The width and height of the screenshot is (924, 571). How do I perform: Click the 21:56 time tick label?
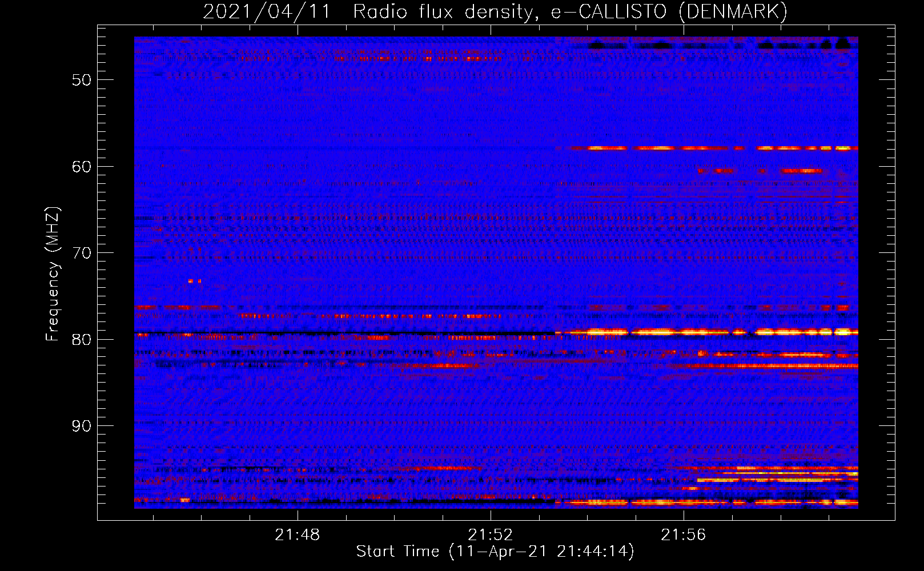684,534
